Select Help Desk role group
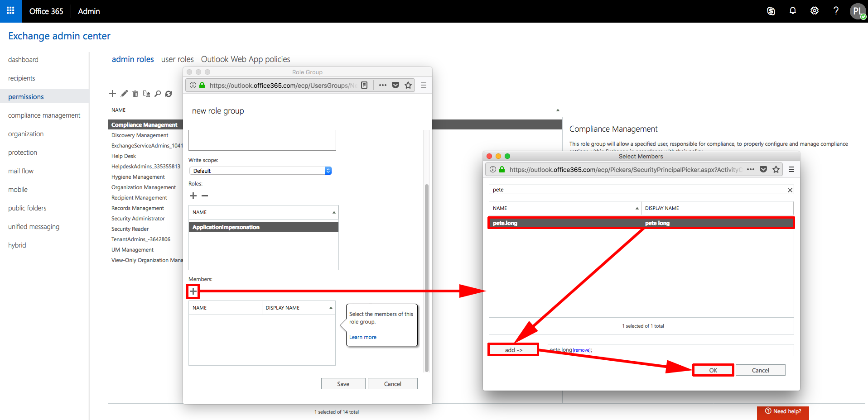Screen dimensions: 868x420 pyautogui.click(x=123, y=156)
